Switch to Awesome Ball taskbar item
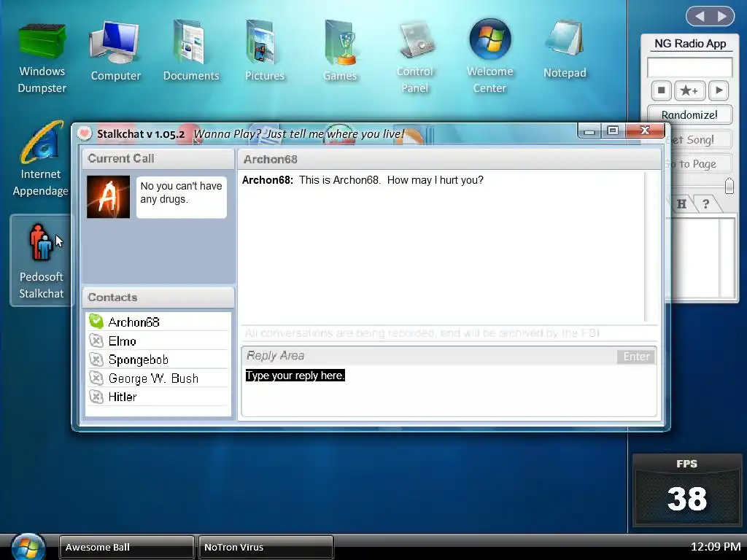Image resolution: width=747 pixels, height=560 pixels. pos(127,547)
